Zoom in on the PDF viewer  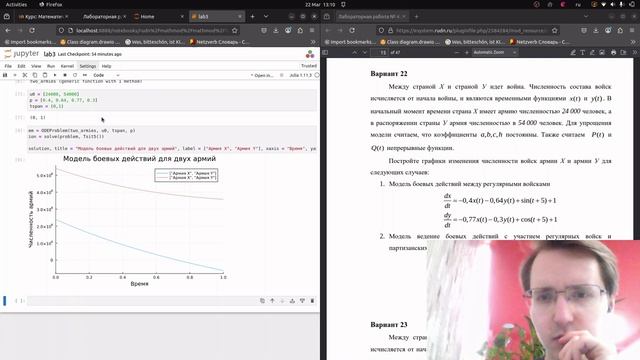click(x=467, y=53)
